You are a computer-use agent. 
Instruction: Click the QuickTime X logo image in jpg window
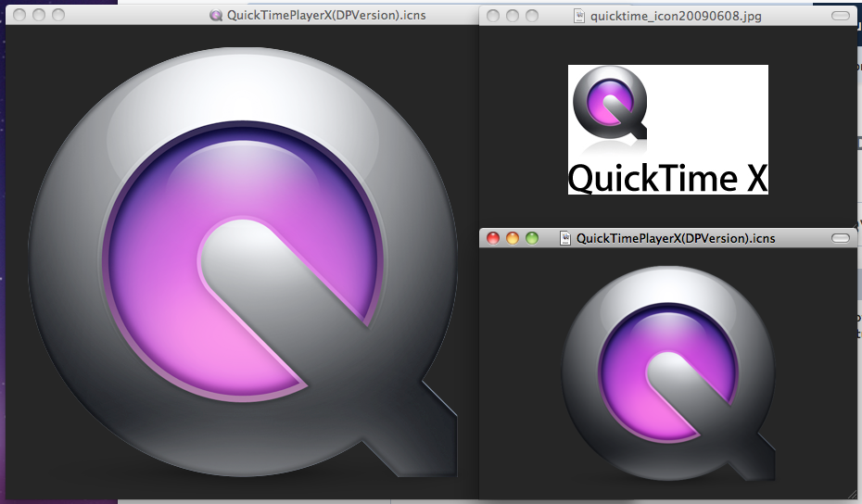point(668,130)
